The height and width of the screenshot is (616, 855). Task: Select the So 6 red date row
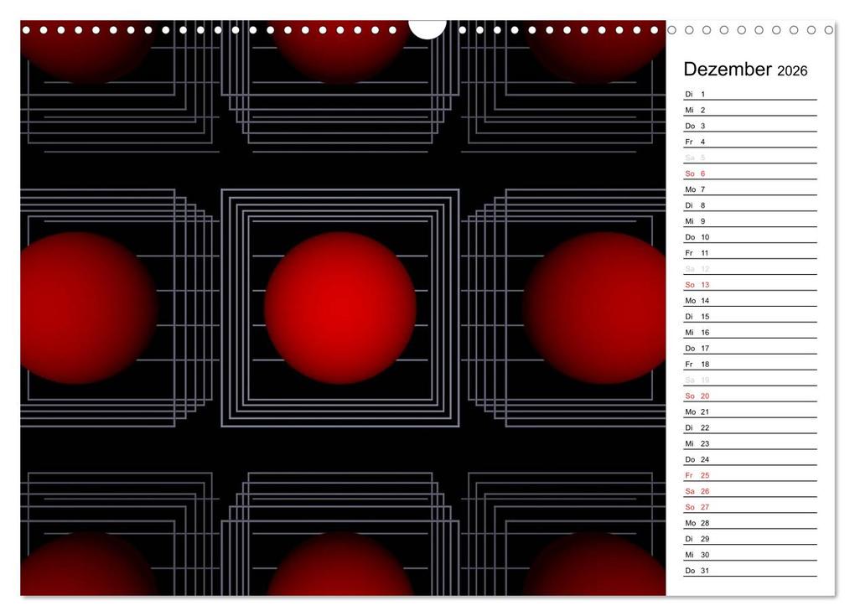coord(749,173)
